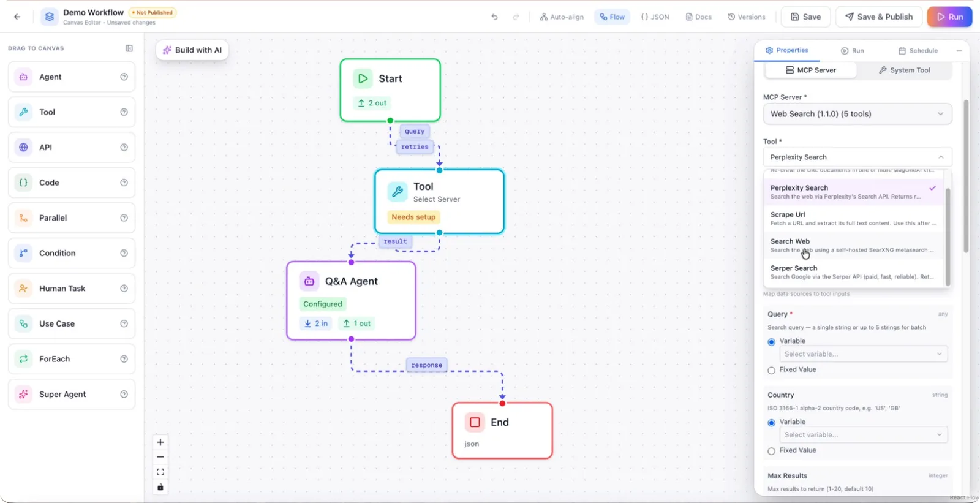Viewport: 980px width, 503px height.
Task: Fit the canvas view to screen
Action: 160,472
